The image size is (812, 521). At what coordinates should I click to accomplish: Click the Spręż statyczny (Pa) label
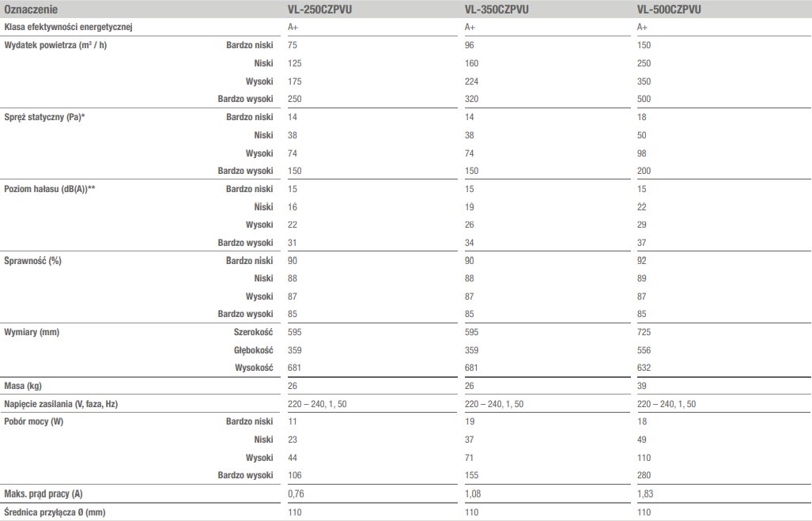coord(44,117)
